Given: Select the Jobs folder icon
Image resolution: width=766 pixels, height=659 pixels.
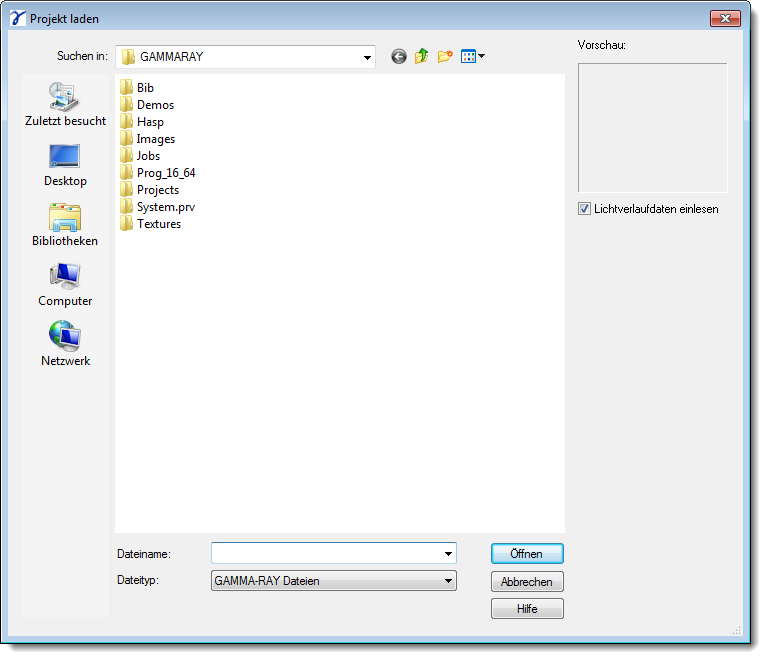Looking at the screenshot, I should click(127, 155).
